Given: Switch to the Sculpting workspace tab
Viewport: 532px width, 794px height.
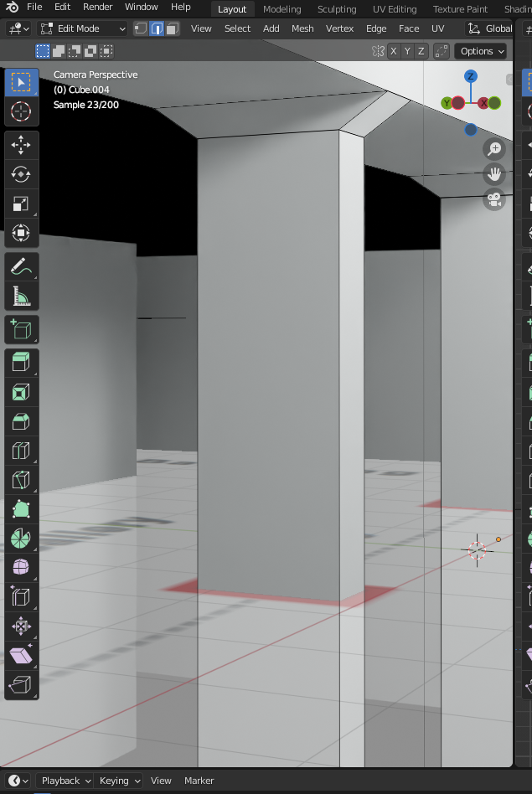Looking at the screenshot, I should (x=337, y=9).
